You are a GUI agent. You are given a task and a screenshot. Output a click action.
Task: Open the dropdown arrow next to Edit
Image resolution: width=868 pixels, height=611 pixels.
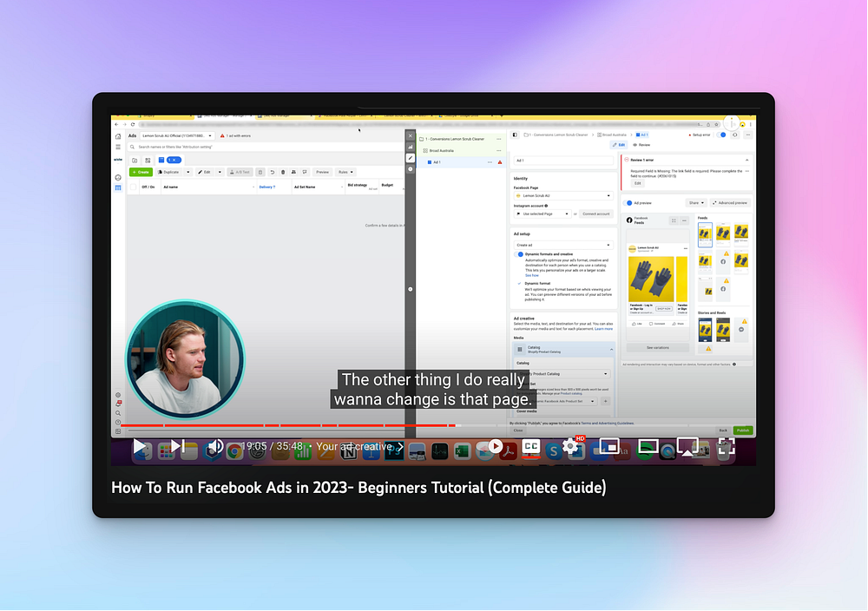point(220,172)
